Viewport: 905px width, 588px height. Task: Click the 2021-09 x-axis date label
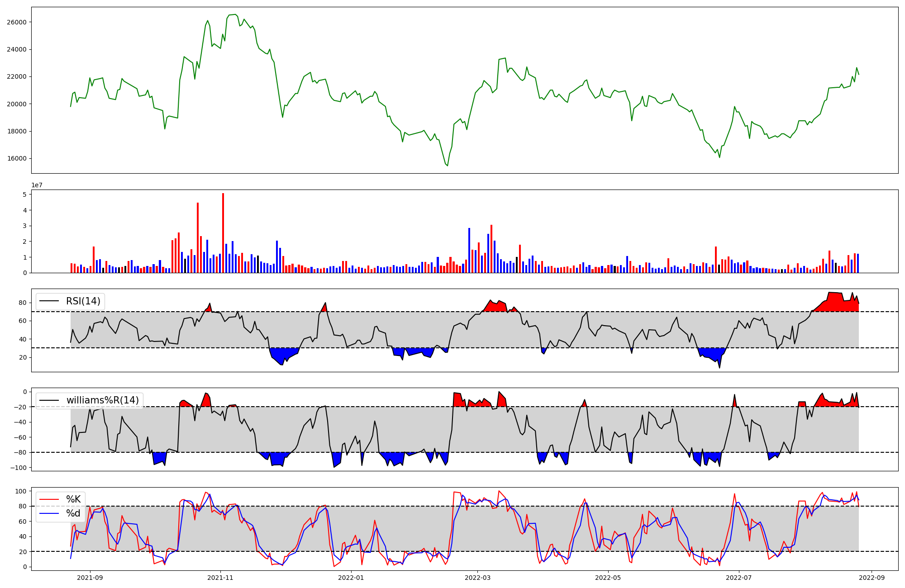pyautogui.click(x=90, y=578)
